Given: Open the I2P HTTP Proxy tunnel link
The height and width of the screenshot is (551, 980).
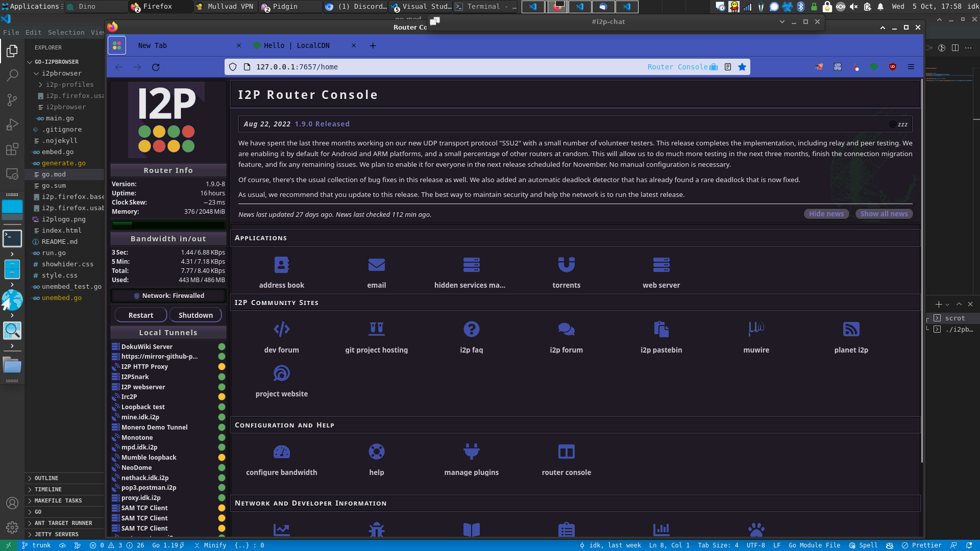Looking at the screenshot, I should pos(144,367).
